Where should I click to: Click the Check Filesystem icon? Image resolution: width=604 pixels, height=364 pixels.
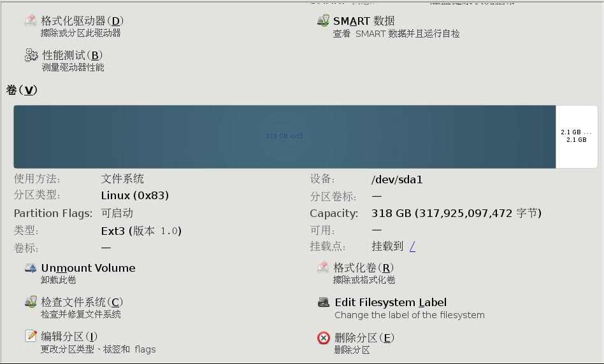pyautogui.click(x=31, y=302)
